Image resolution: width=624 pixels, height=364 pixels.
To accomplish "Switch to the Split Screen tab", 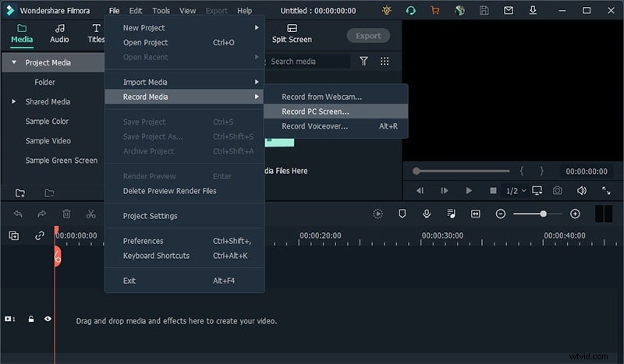I will click(292, 34).
